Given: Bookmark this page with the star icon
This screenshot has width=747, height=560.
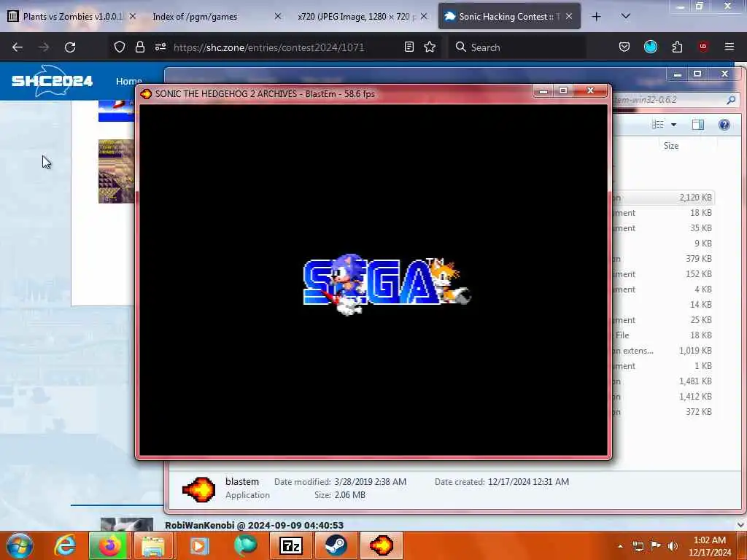Looking at the screenshot, I should click(430, 47).
